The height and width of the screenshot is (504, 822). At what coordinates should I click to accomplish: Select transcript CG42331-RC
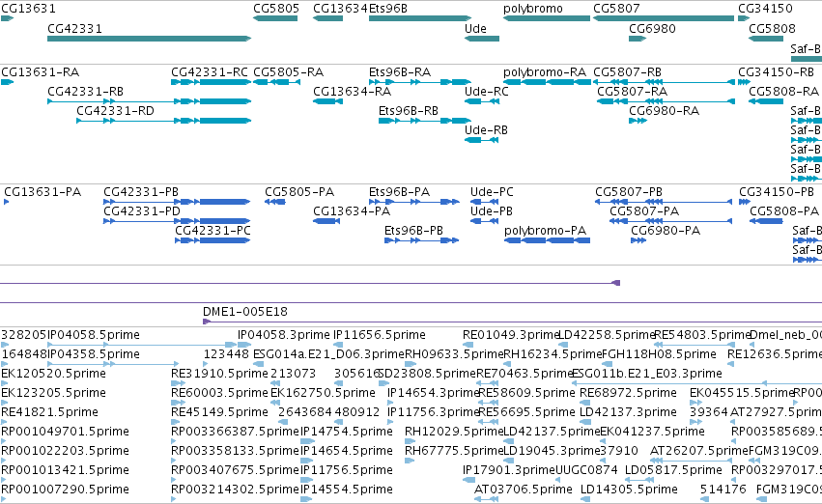point(210,72)
